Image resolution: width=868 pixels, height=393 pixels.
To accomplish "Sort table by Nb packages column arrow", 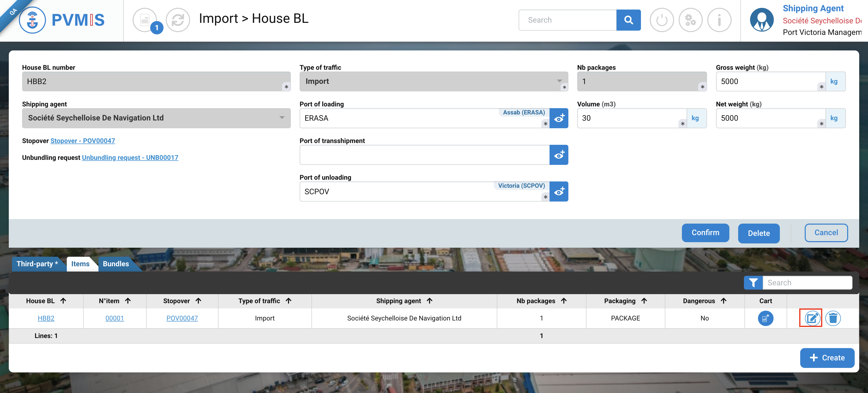I will pyautogui.click(x=564, y=301).
